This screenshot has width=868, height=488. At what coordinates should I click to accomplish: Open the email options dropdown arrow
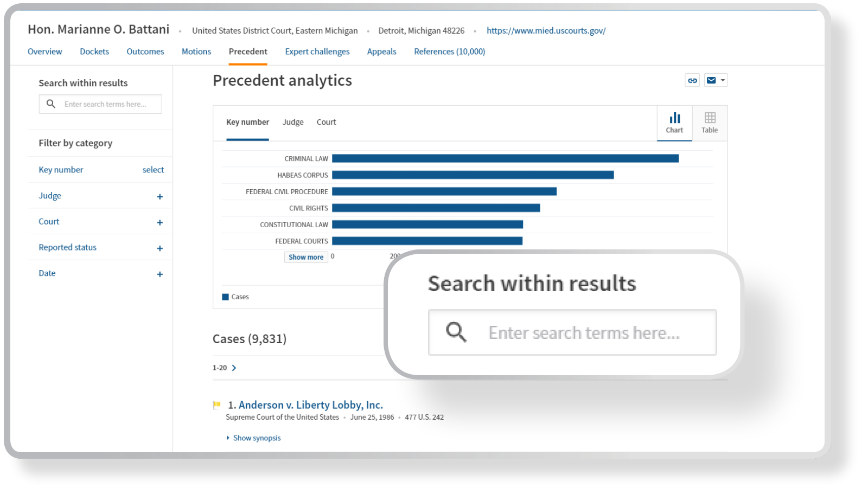pyautogui.click(x=723, y=80)
